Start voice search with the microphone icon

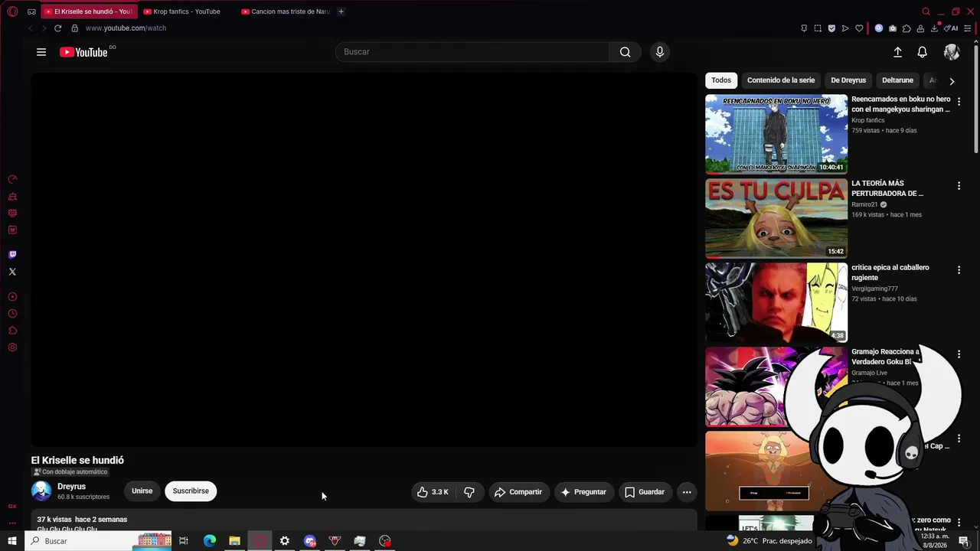tap(660, 52)
